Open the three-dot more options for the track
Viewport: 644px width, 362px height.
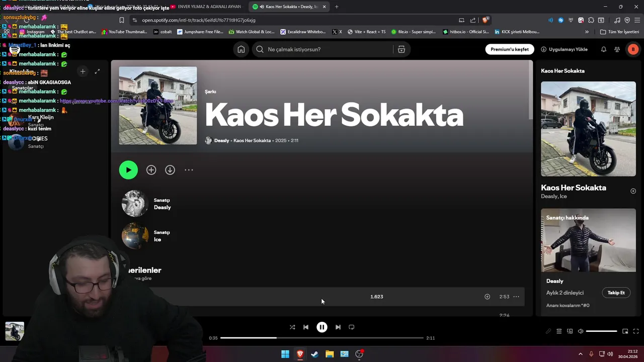pos(189,170)
